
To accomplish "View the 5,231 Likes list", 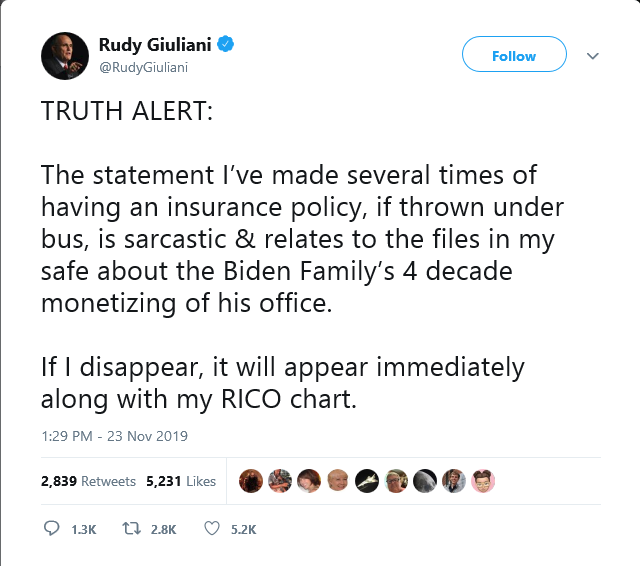I will click(x=181, y=481).
